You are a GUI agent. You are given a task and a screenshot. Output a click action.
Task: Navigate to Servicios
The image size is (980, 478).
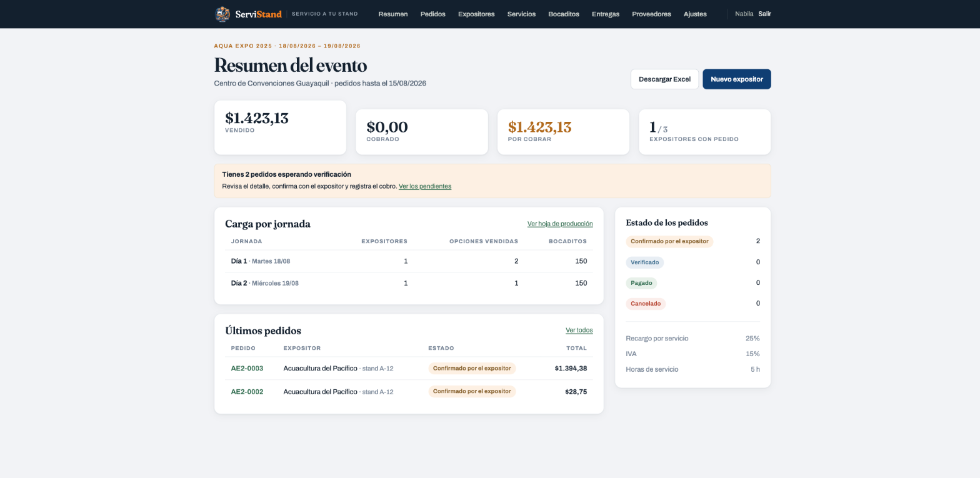521,14
